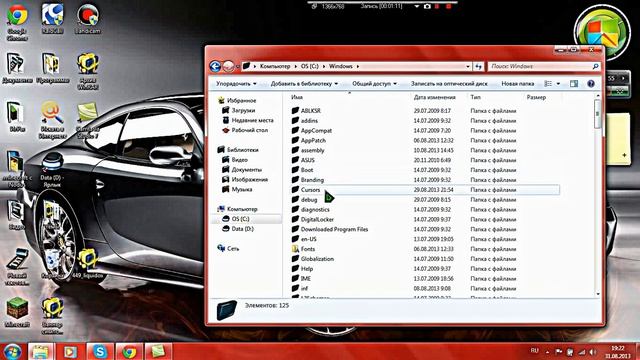This screenshot has height=360, width=640.
Task: Select the OS (C:) drive in sidebar
Action: [240, 219]
